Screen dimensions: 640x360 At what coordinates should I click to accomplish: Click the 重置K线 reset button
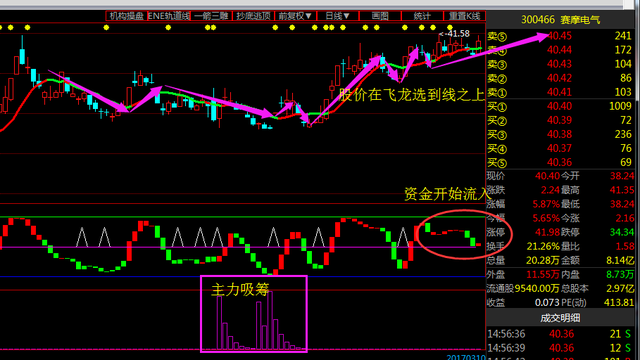pyautogui.click(x=464, y=16)
